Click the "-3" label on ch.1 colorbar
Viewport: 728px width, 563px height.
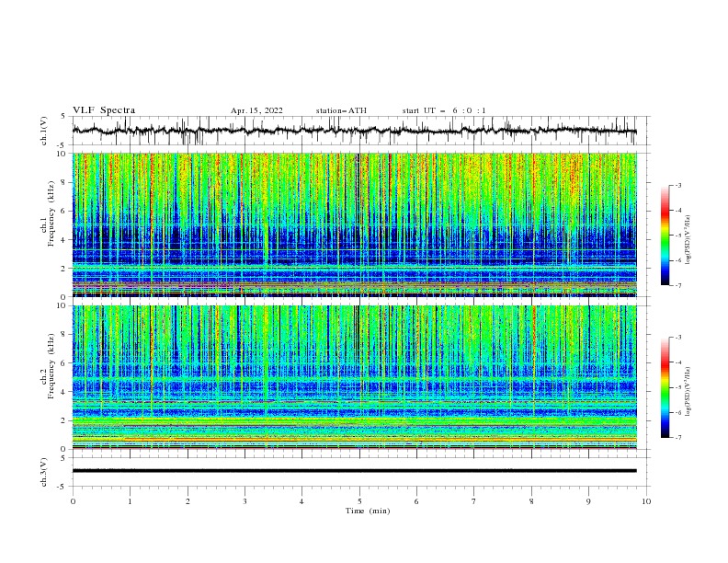point(678,185)
